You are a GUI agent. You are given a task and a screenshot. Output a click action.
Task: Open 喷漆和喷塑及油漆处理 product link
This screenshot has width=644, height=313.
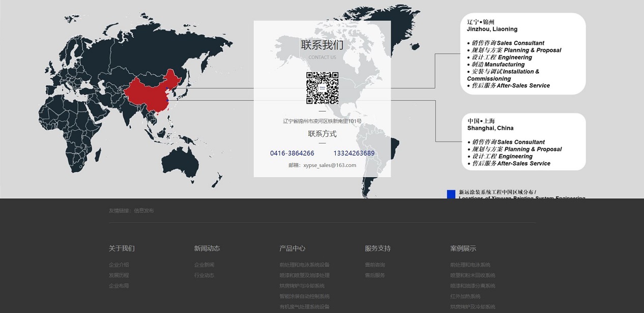(305, 275)
